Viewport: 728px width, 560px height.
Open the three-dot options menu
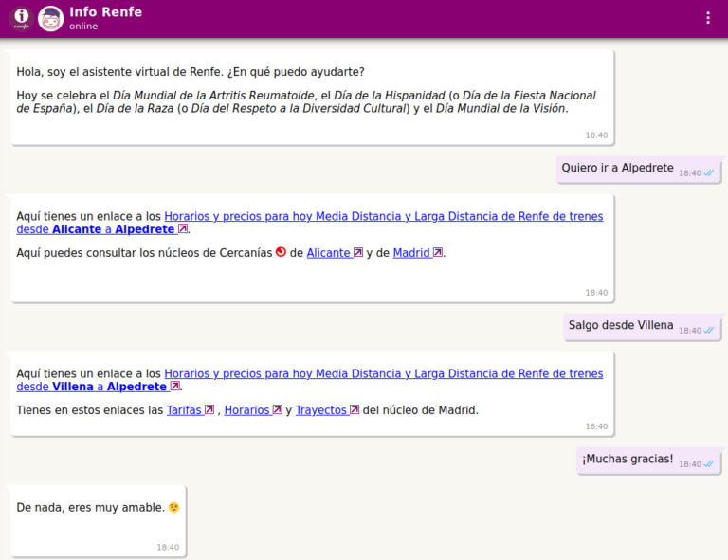(707, 18)
